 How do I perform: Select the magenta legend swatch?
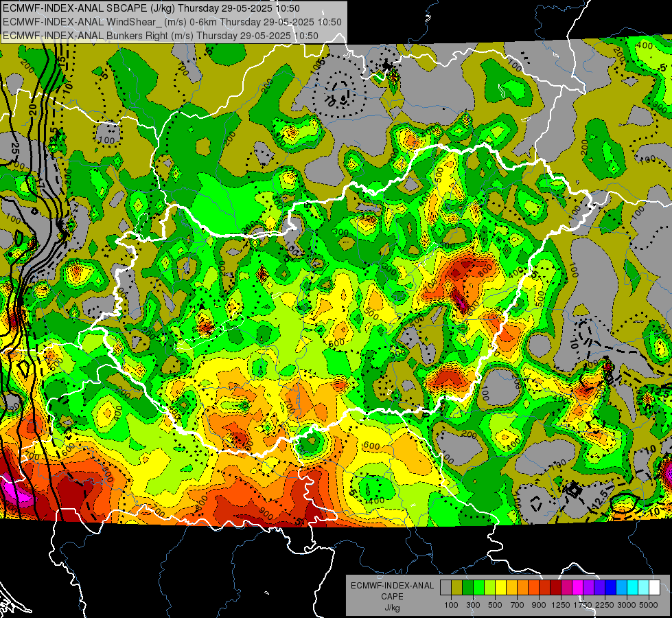tap(578, 587)
